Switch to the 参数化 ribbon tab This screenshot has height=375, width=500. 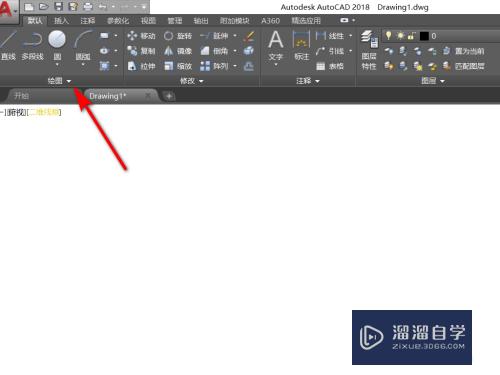click(118, 21)
